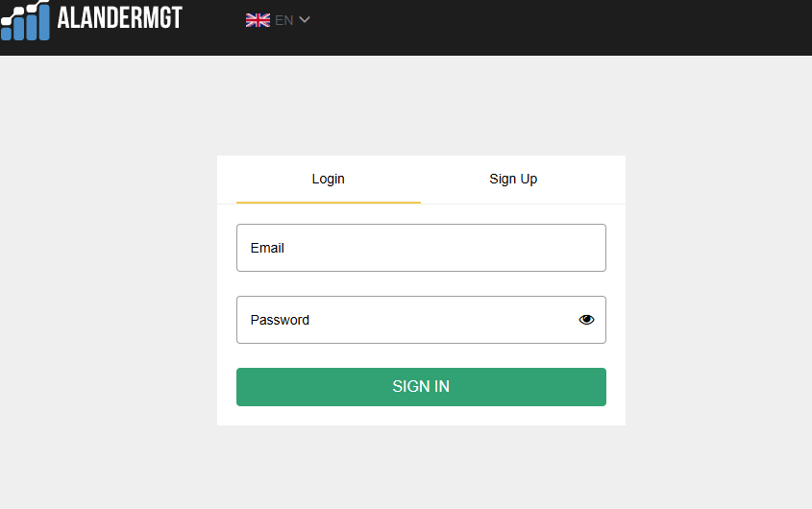Click the "EN" language code text

click(283, 20)
